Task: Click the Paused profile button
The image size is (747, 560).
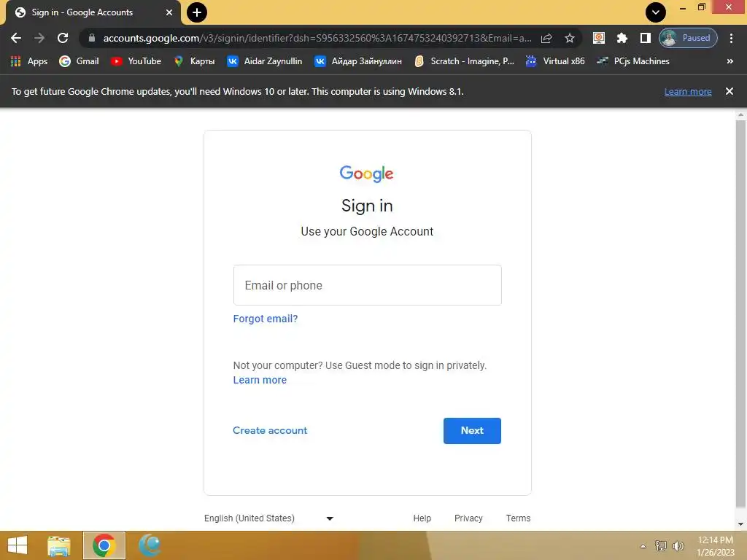Action: point(688,38)
